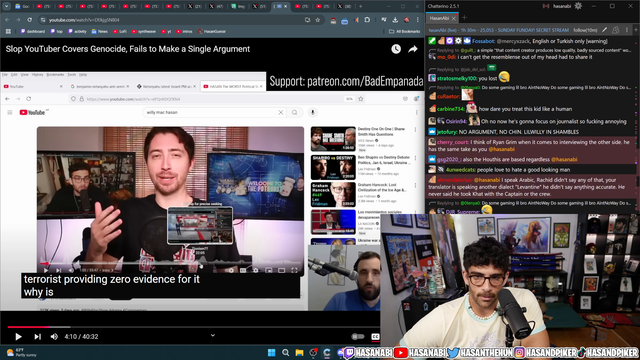Play the YouTube video

[x=18, y=337]
